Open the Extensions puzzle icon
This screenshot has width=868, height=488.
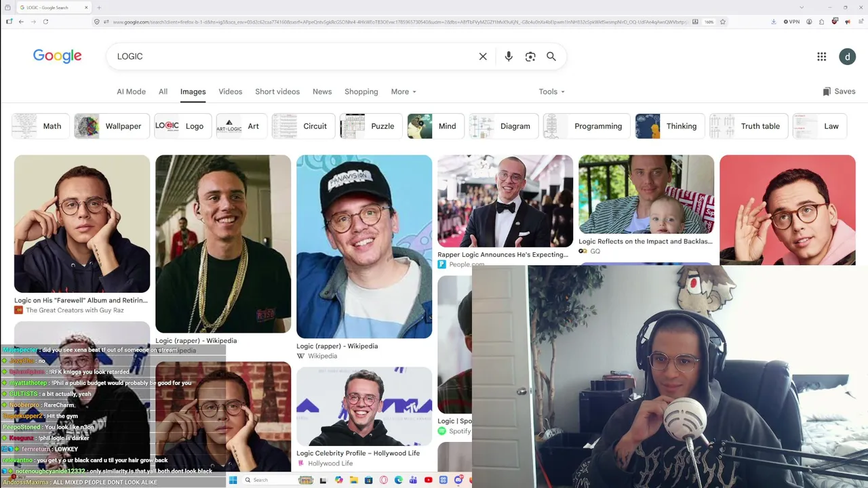tap(821, 22)
